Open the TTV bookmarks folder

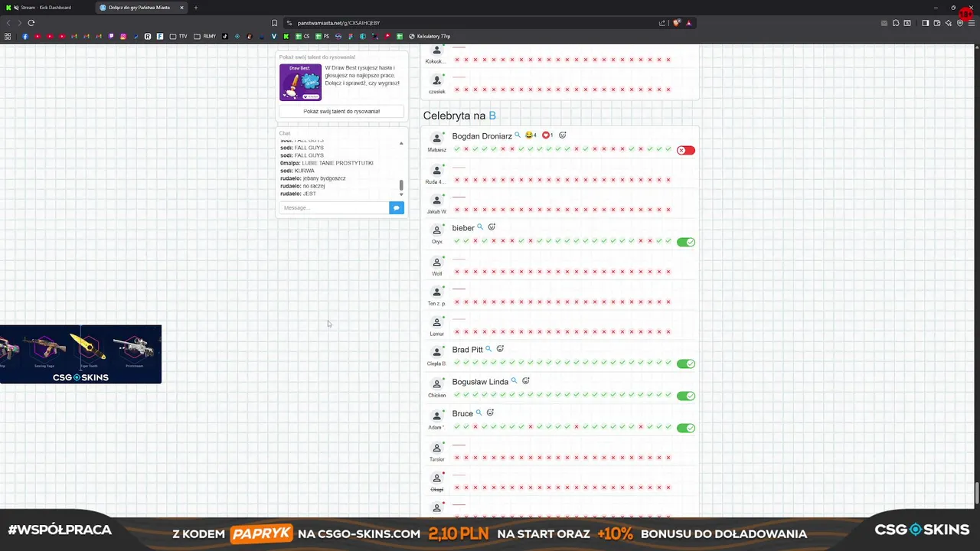click(178, 36)
